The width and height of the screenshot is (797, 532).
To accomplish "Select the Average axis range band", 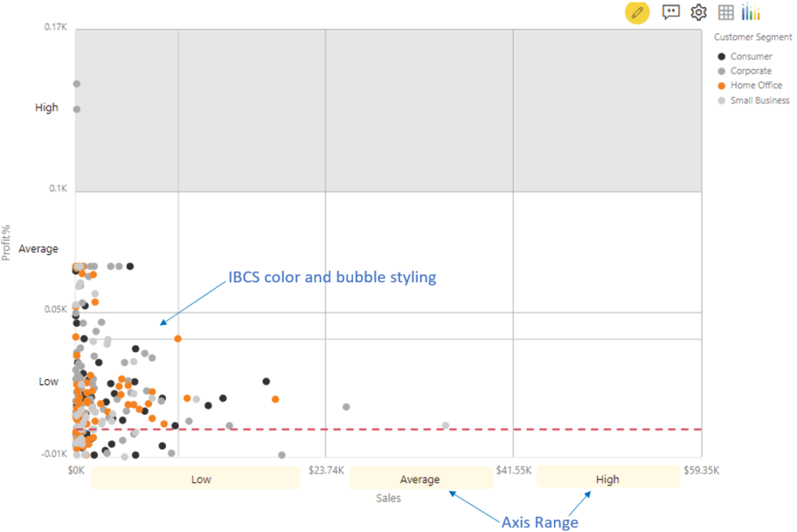I will [420, 478].
